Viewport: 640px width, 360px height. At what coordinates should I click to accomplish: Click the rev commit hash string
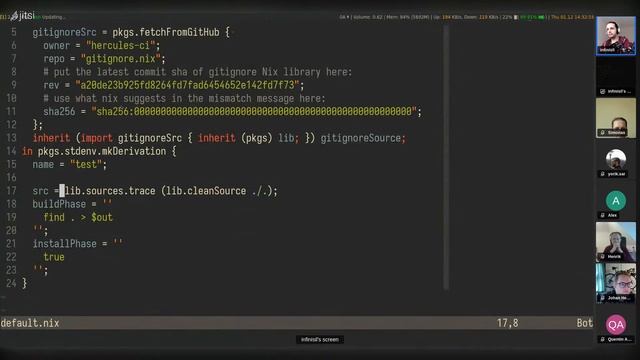click(187, 85)
